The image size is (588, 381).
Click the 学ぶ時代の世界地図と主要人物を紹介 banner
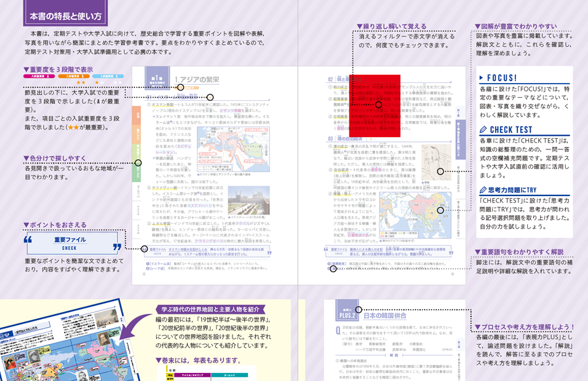pyautogui.click(x=210, y=310)
